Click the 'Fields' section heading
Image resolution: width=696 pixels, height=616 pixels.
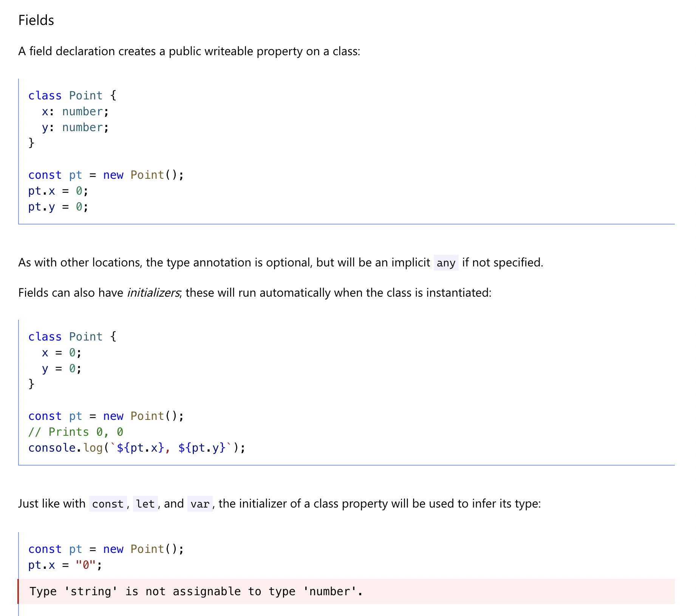36,20
